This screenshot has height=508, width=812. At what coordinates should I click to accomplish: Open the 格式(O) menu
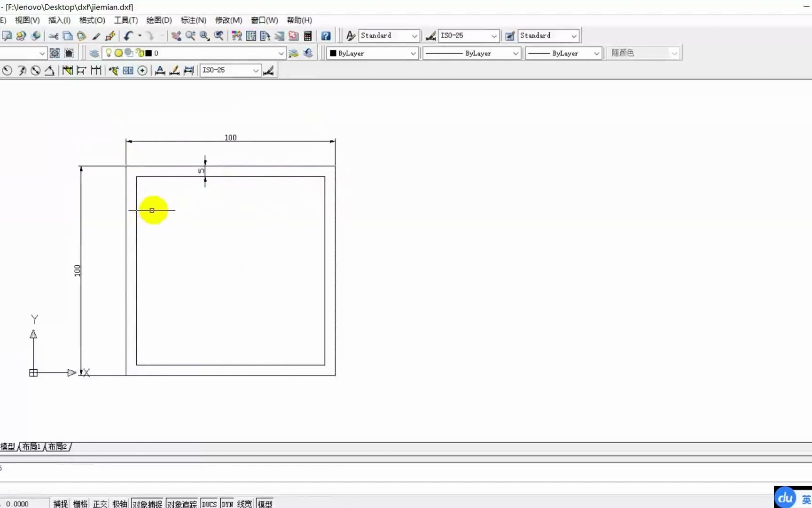click(x=92, y=20)
